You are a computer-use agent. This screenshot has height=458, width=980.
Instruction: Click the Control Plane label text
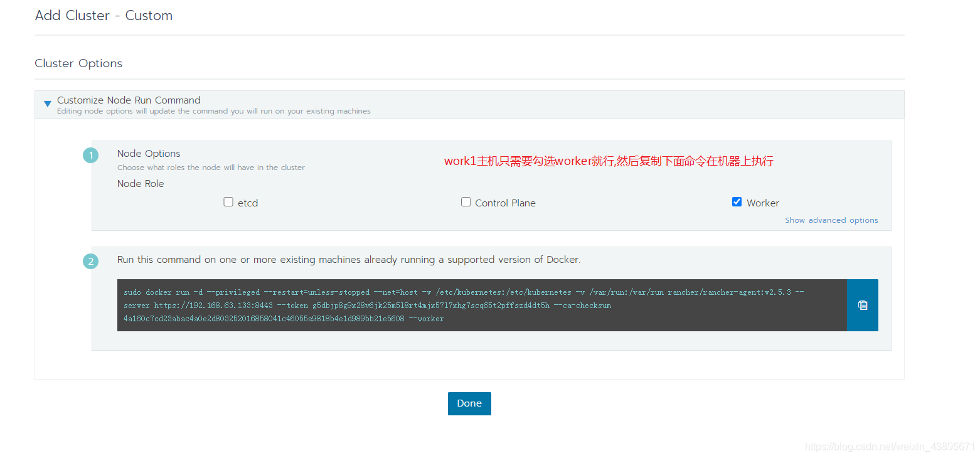click(505, 203)
